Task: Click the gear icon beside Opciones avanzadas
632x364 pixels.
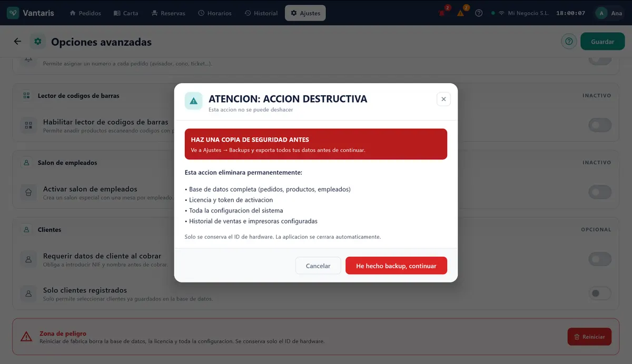Action: click(37, 42)
